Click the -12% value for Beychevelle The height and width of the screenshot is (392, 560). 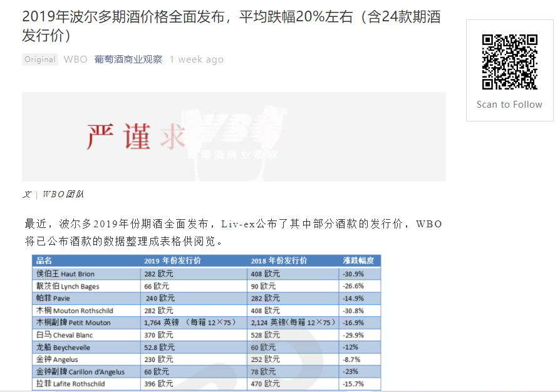(350, 348)
